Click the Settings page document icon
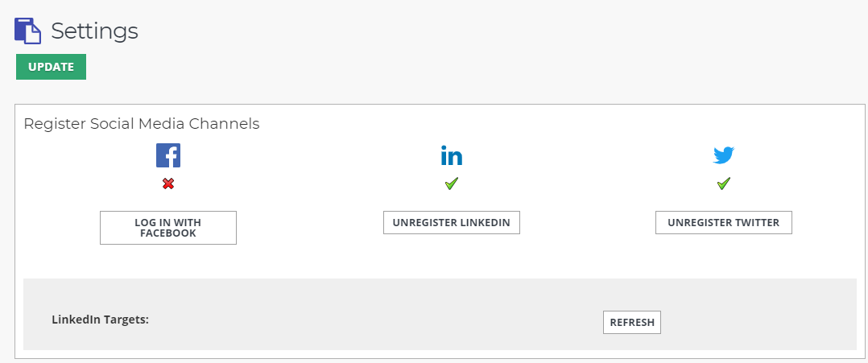The image size is (868, 363). click(27, 31)
